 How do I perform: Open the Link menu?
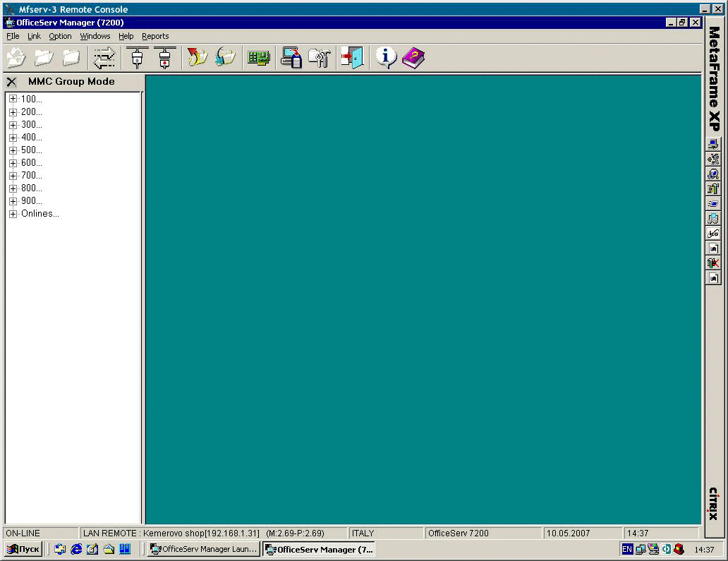(x=34, y=36)
